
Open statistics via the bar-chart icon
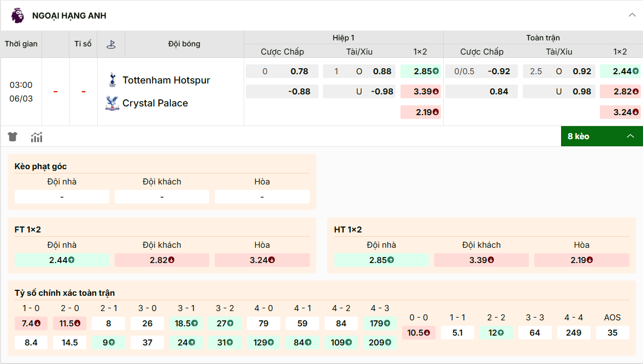point(36,137)
